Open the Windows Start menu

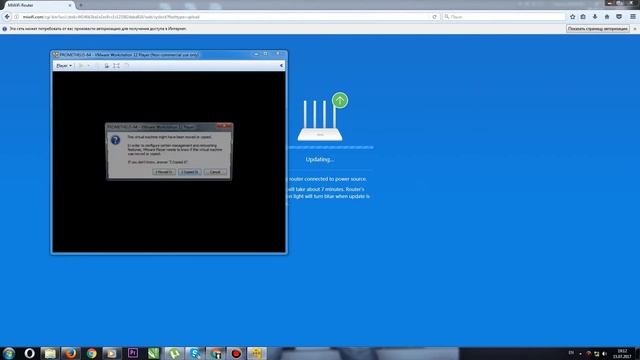tap(9, 353)
